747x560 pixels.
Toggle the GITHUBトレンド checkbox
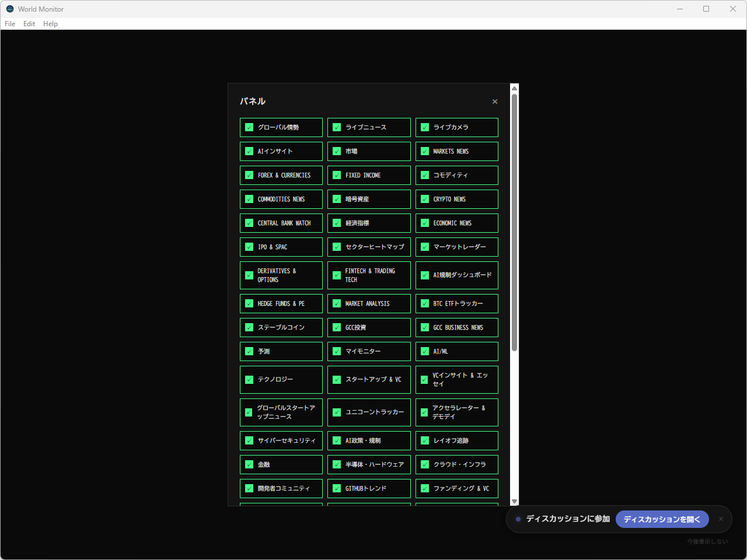pyautogui.click(x=337, y=488)
